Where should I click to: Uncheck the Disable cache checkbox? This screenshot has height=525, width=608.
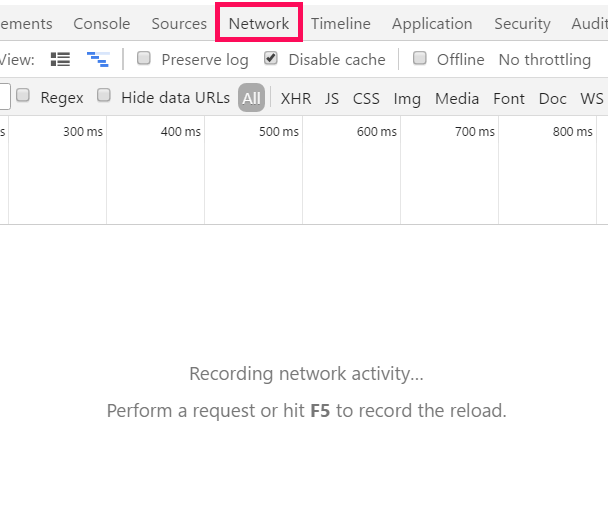point(271,58)
